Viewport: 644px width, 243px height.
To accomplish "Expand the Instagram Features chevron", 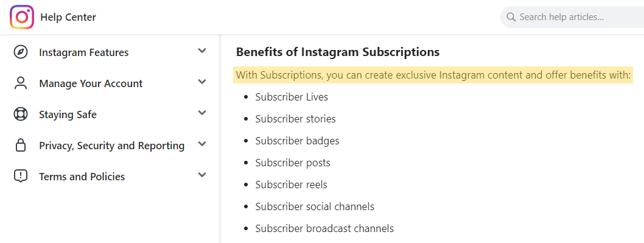I will tap(201, 51).
